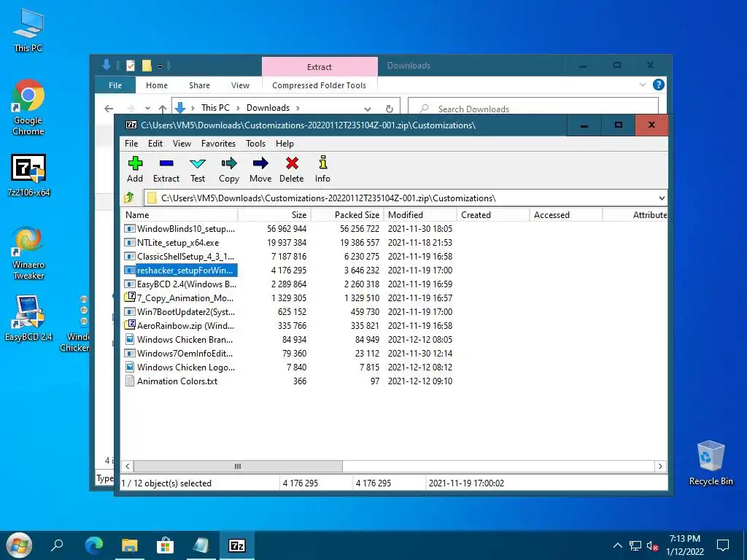Launch Microsoft Edge from the taskbar
Screen dimensions: 747x560
(94, 545)
